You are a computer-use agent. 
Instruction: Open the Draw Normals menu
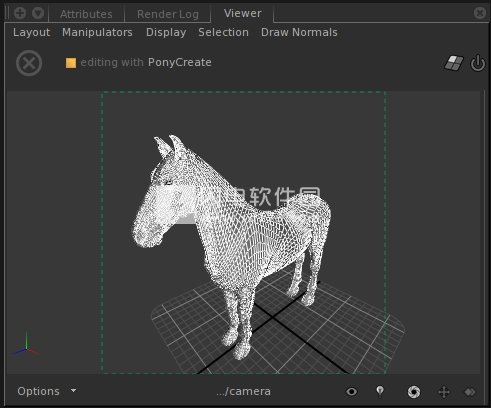[299, 32]
